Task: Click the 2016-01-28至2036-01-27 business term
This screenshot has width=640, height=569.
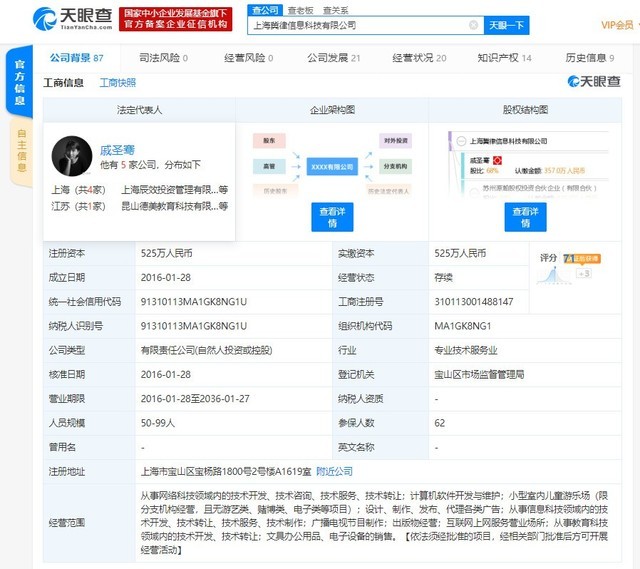Action: point(195,399)
